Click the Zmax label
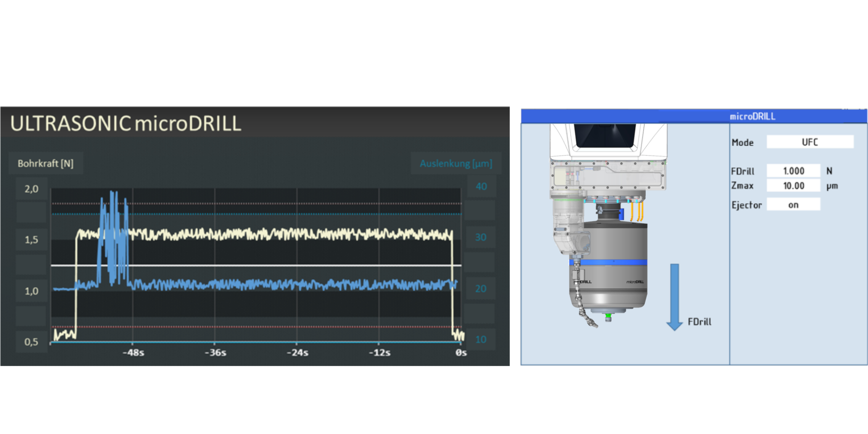The height and width of the screenshot is (434, 868). [x=742, y=186]
